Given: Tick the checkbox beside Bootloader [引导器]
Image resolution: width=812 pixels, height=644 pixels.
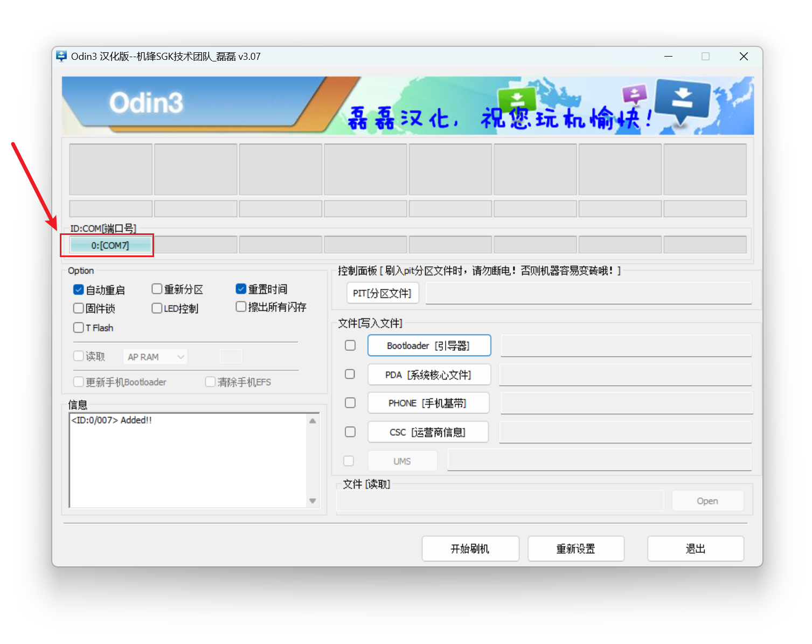Looking at the screenshot, I should pos(350,345).
